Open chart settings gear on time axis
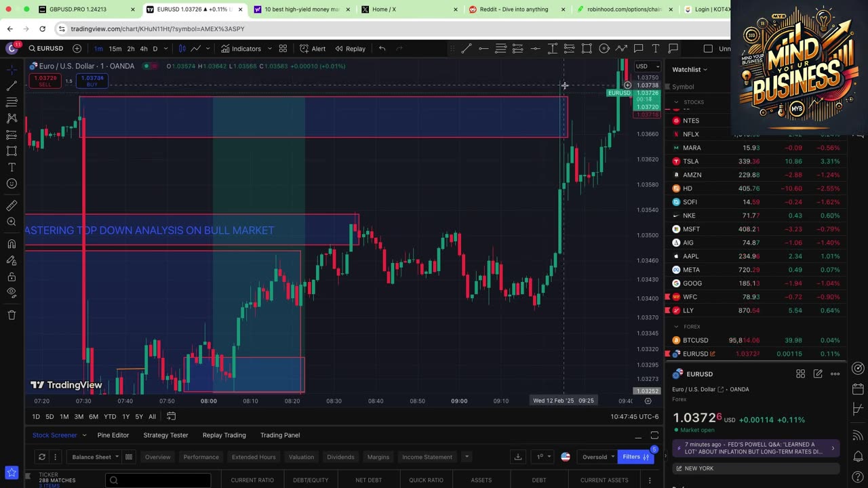 click(x=648, y=401)
